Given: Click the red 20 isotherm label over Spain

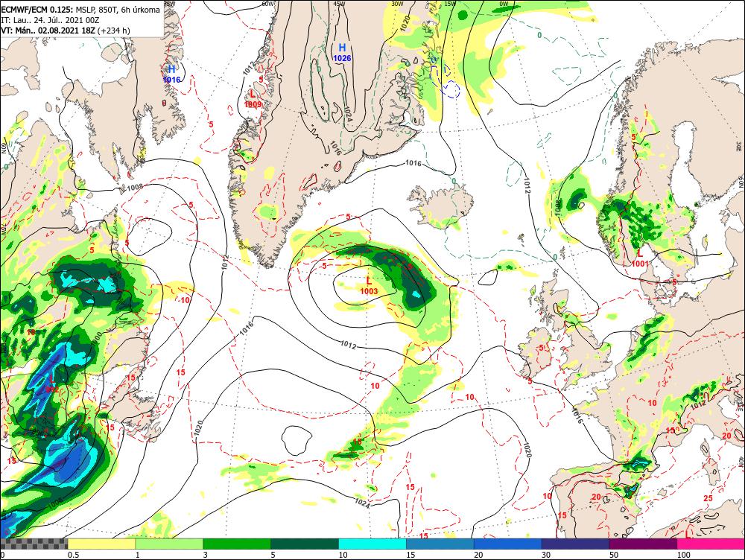Looking at the screenshot, I should pos(596,497).
